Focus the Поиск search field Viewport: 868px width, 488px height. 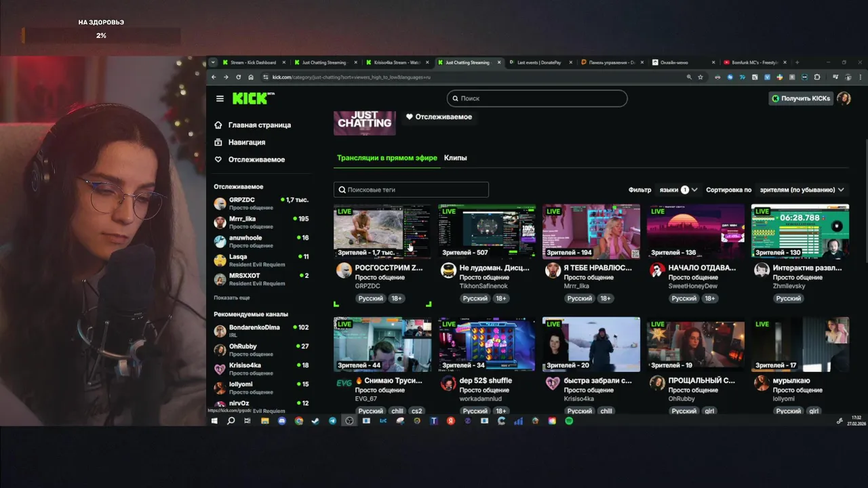coord(537,98)
